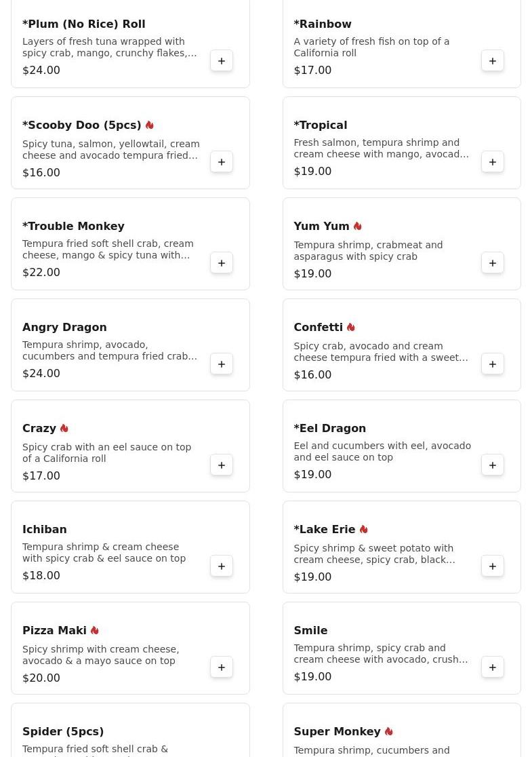Click the Trouble Monkey description text
This screenshot has width=532, height=757.
108,250
